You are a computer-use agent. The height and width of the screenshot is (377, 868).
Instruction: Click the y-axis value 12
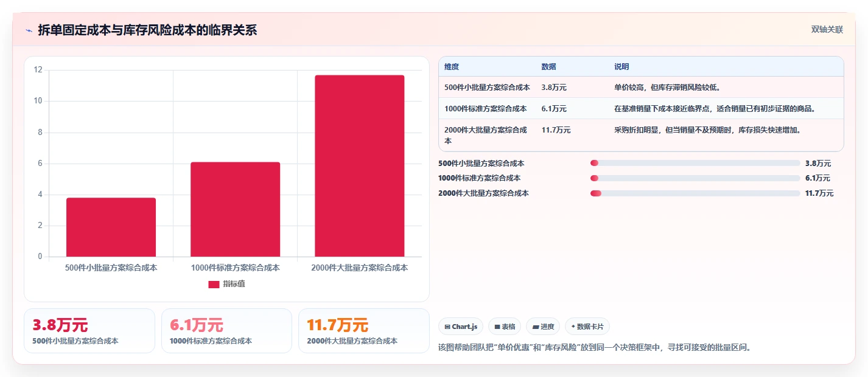click(x=38, y=70)
